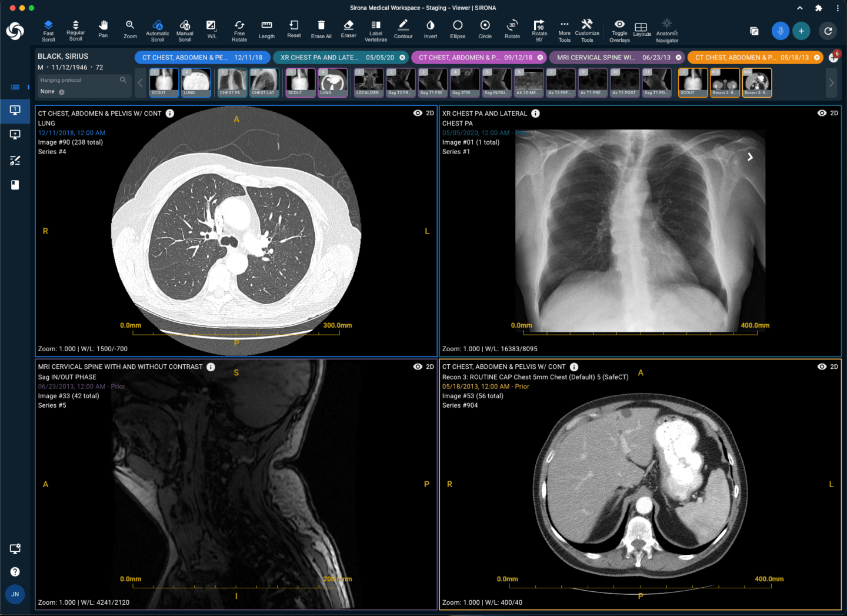
Task: Switch 2D mode in Recon 3 CT viewport
Action: click(834, 367)
